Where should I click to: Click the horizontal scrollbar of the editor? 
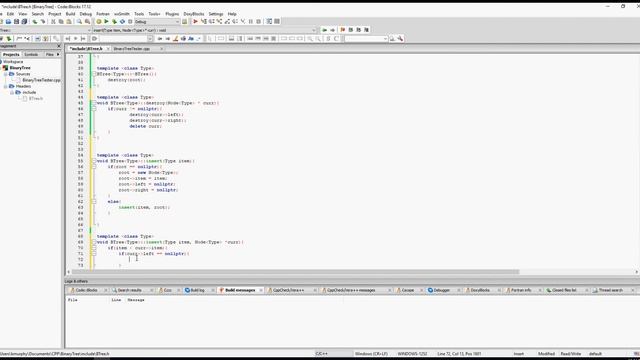click(296, 272)
